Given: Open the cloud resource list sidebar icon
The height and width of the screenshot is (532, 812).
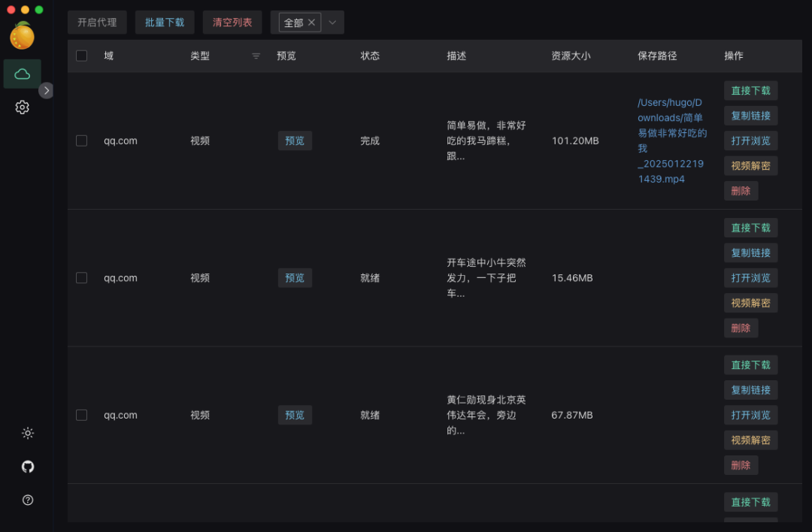Looking at the screenshot, I should pyautogui.click(x=23, y=74).
